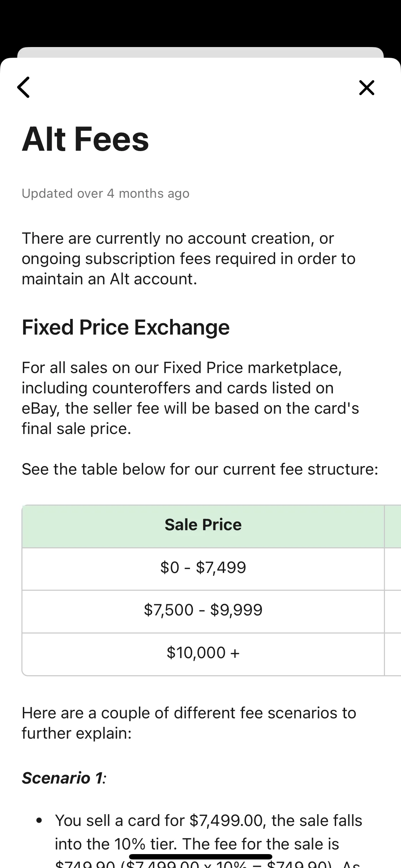
Task: Close the Alt Fees sheet
Action: 367,87
